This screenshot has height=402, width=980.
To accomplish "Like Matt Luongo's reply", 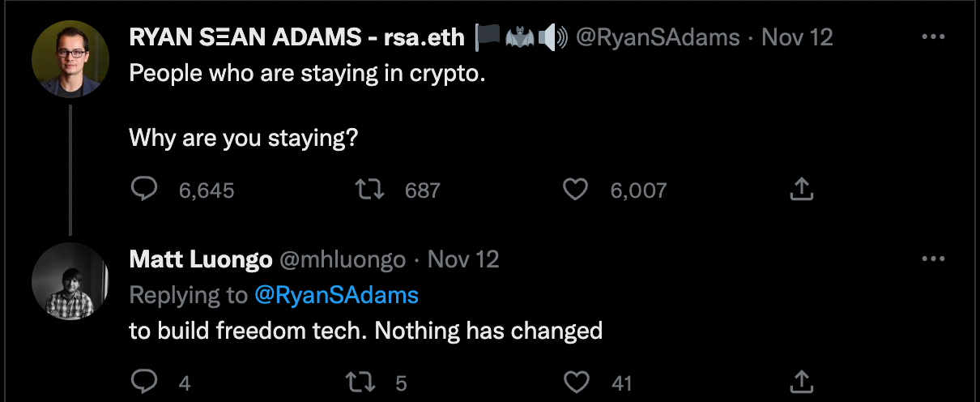I will coord(574,381).
